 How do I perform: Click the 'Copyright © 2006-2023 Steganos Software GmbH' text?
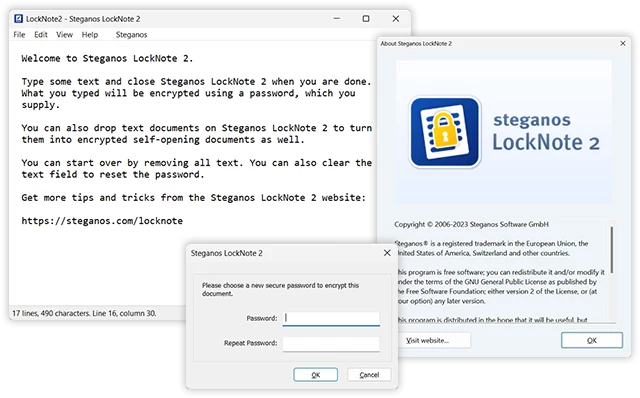[471, 224]
